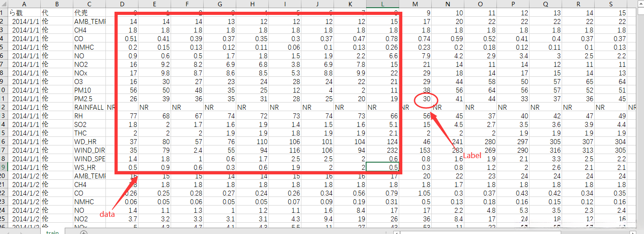
Task: Switch to the train sheet tab
Action: pos(52,232)
